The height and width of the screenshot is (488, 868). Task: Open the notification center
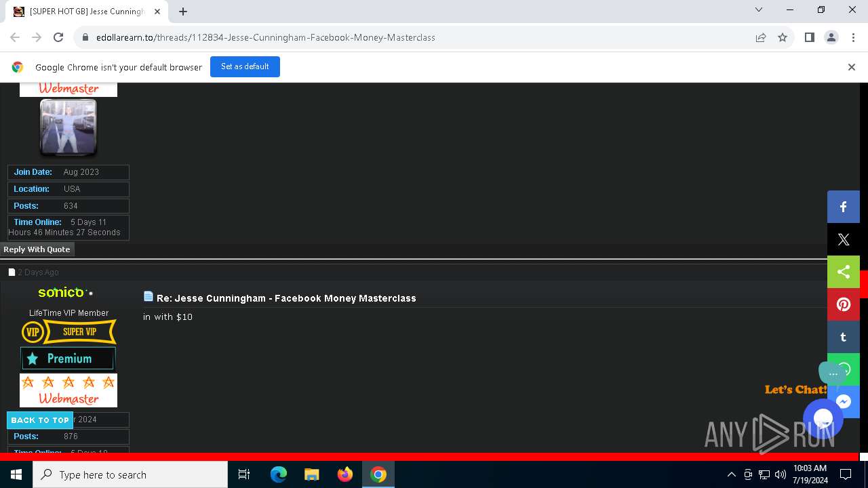846,474
